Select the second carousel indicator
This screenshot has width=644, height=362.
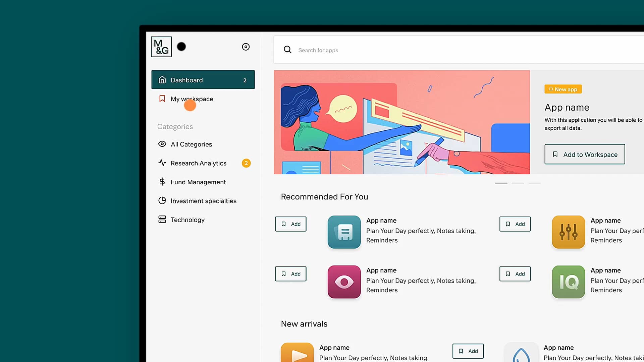tap(518, 183)
